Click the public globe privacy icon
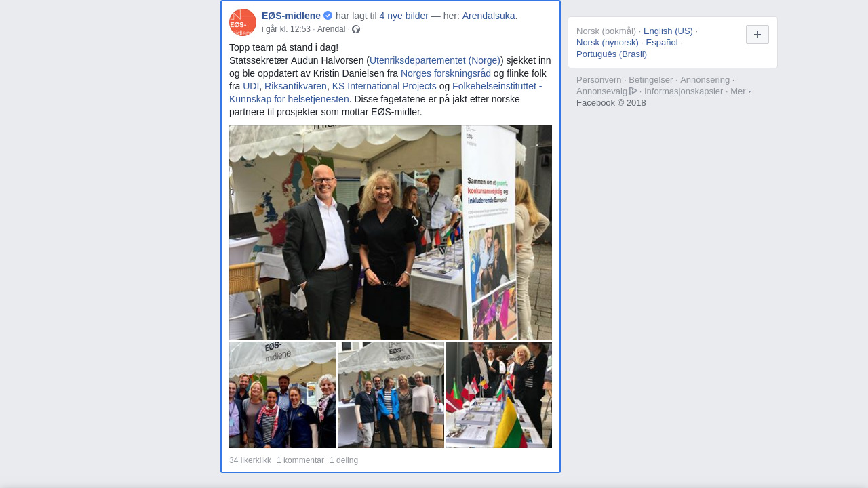This screenshot has height=488, width=868. click(x=356, y=29)
